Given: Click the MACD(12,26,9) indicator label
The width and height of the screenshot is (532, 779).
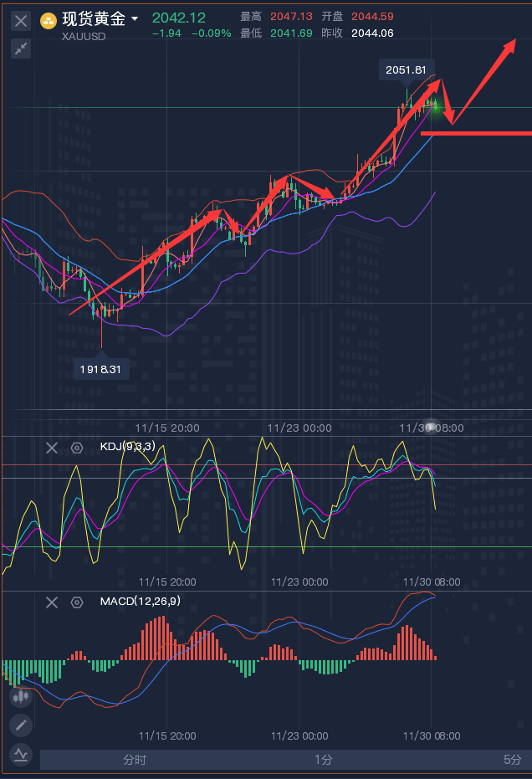Looking at the screenshot, I should coord(140,601).
